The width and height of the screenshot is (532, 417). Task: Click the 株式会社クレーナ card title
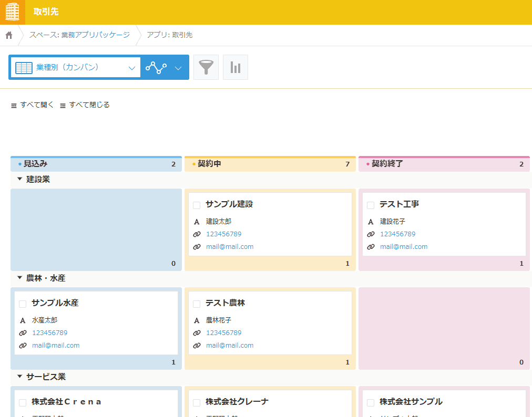pyautogui.click(x=237, y=402)
